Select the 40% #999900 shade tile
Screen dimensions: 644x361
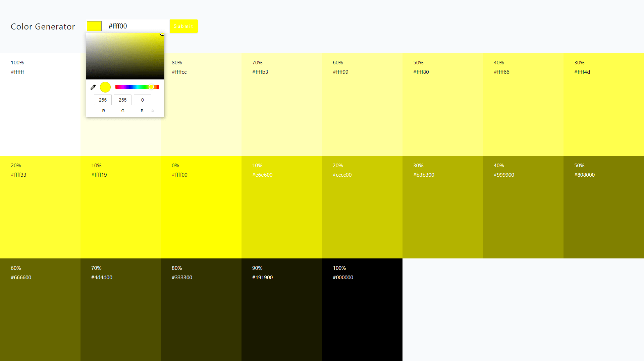tap(523, 207)
